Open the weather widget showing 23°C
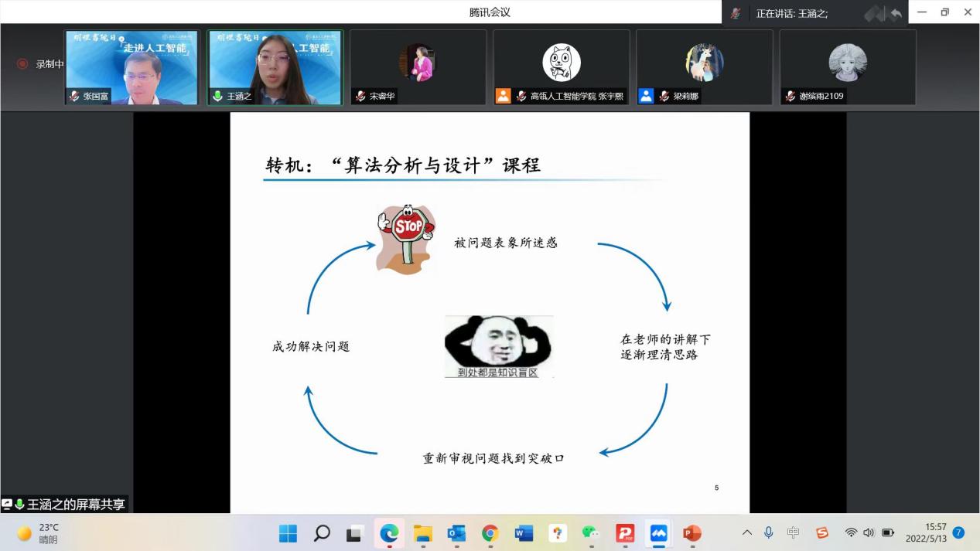 point(39,533)
